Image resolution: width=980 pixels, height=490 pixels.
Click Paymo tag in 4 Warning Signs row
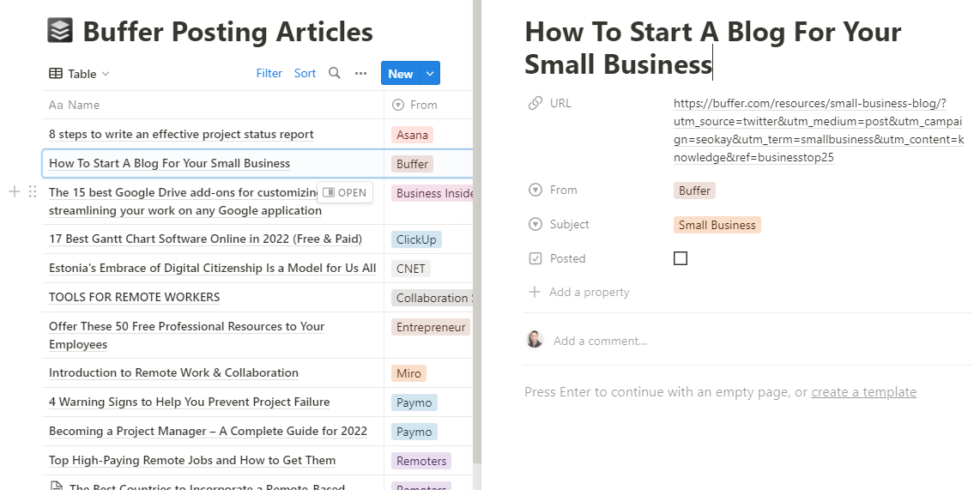(x=414, y=402)
